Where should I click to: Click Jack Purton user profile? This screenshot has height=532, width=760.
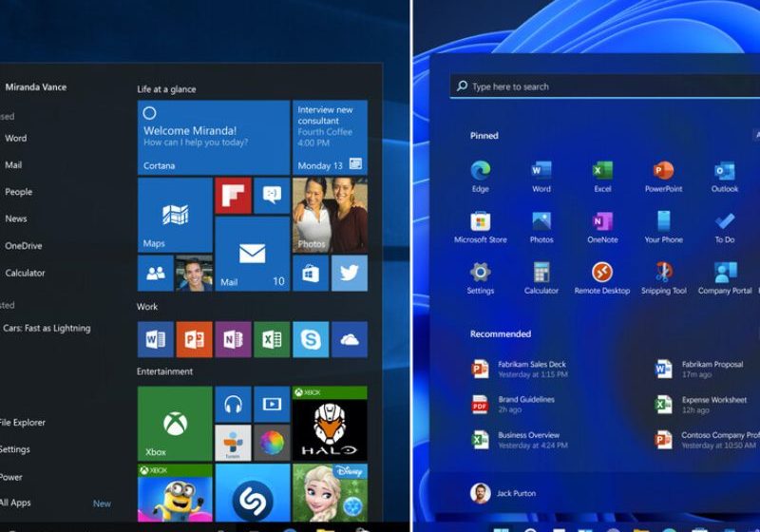coord(503,493)
